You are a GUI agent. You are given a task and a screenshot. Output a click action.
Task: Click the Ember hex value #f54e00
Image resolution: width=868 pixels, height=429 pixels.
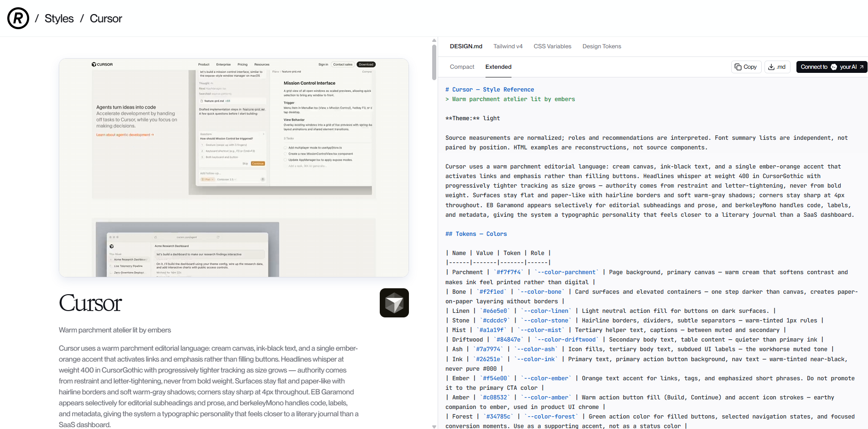click(x=495, y=378)
